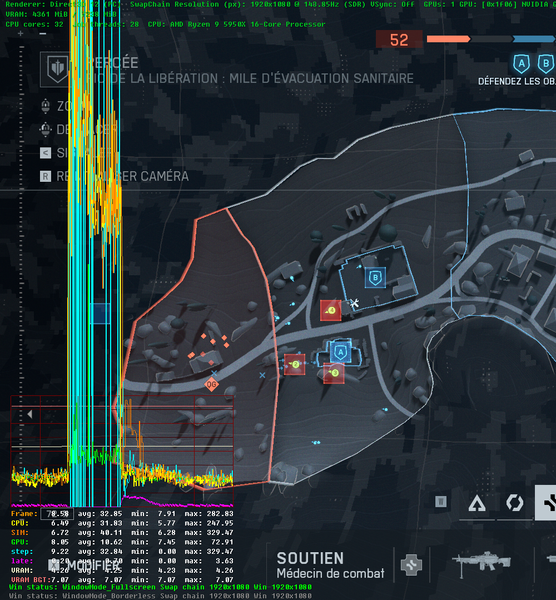This screenshot has height=600, width=556.
Task: Click the step row label in stats
Action: click(x=22, y=552)
